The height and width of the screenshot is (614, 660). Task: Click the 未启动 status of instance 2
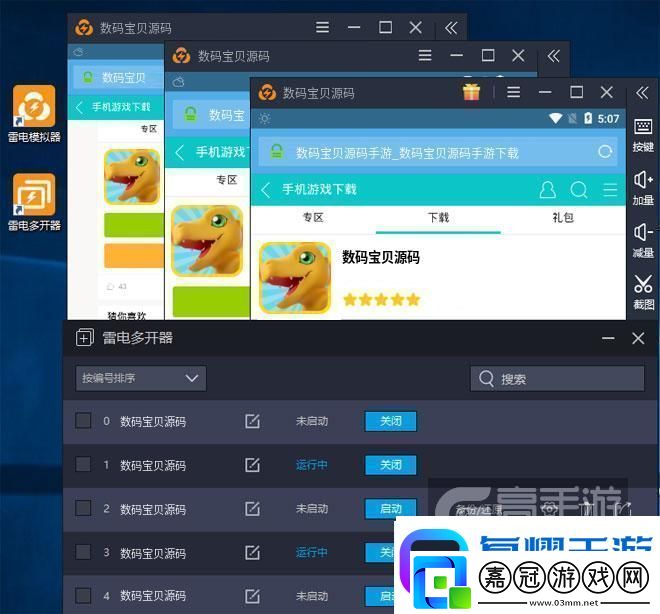(x=311, y=509)
